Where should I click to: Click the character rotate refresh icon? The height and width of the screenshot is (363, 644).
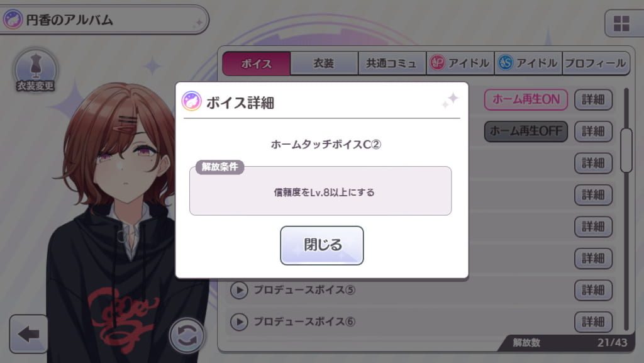tap(187, 336)
